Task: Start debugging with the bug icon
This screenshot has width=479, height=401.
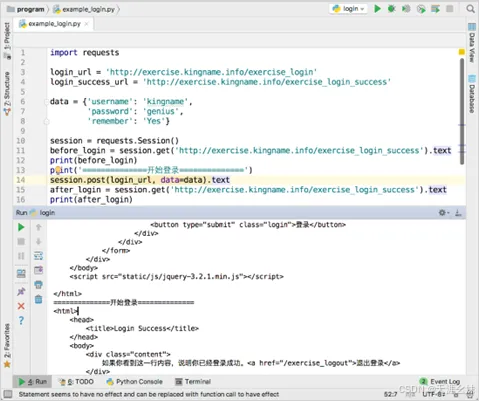Action: (x=391, y=9)
